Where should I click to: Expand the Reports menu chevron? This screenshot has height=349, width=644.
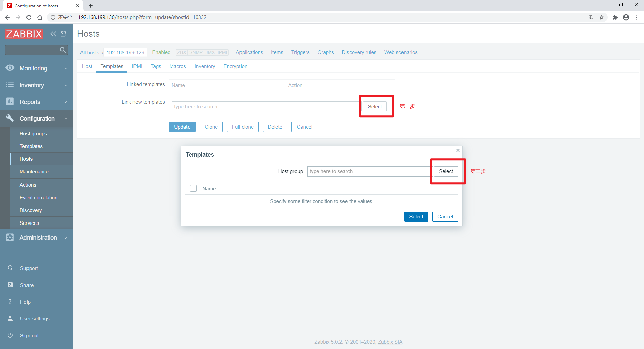click(66, 102)
